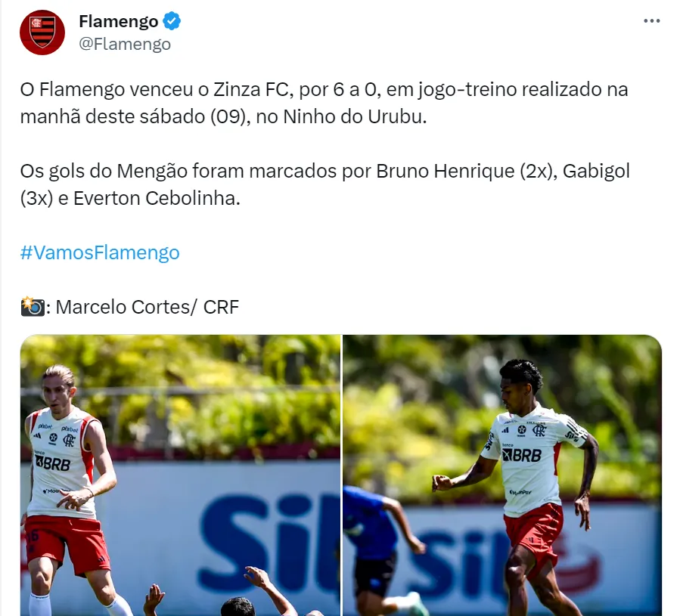Open the three-dot more options menu
Screen dimensions: 680x616
pyautogui.click(x=651, y=21)
